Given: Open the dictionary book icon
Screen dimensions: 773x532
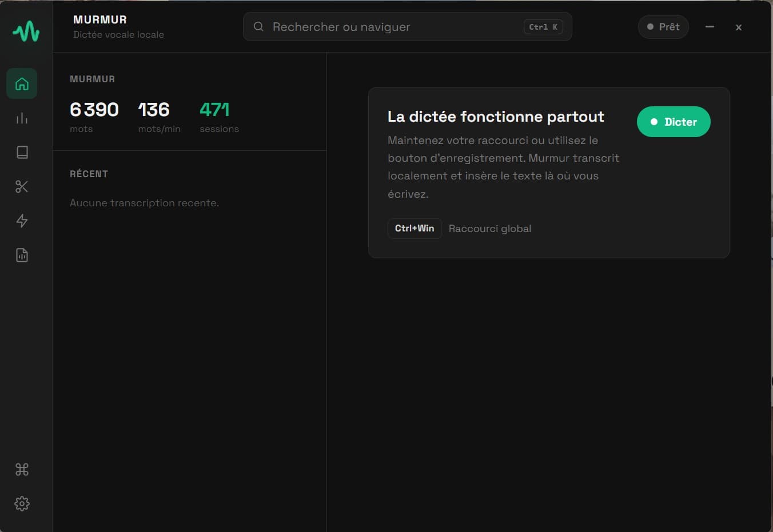Looking at the screenshot, I should coord(22,152).
